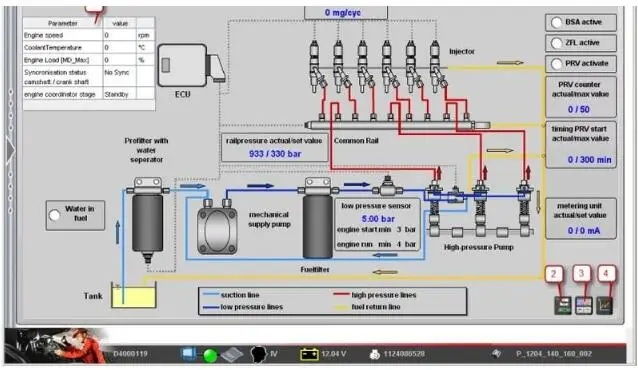Viewport: 638px width, 370px height.
Task: Click the 12.04 V voltage reading
Action: 334,354
